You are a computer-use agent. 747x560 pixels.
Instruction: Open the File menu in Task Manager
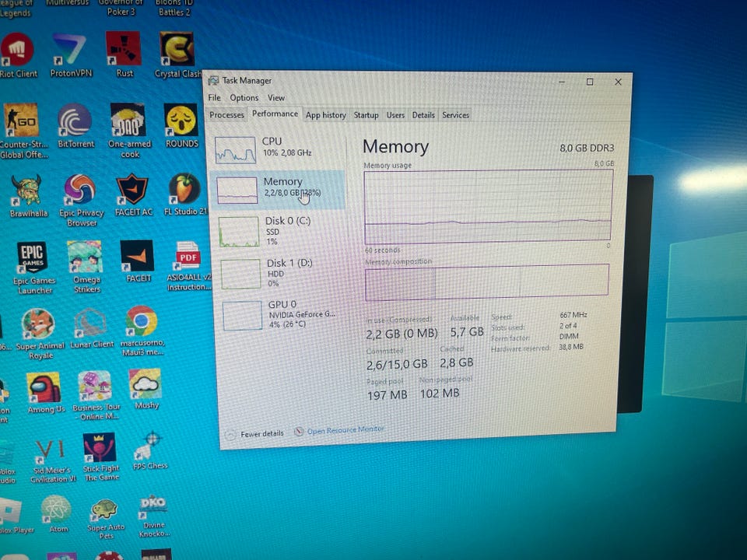(215, 98)
